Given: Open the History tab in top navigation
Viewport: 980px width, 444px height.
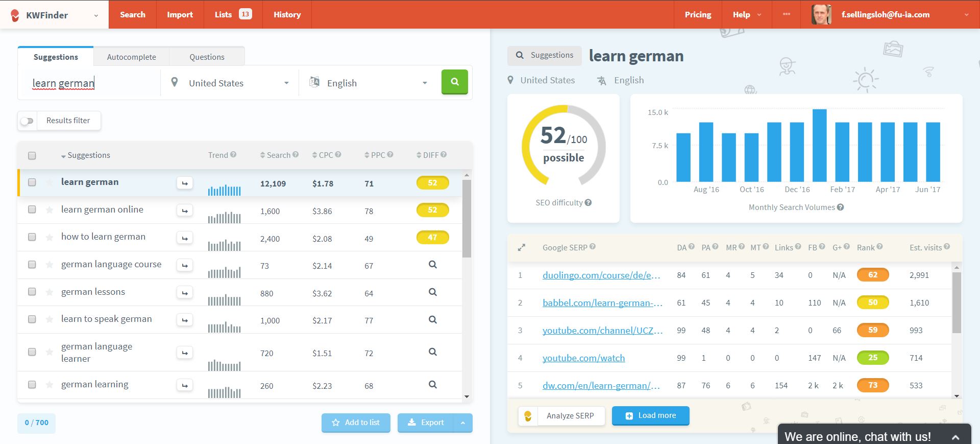Looking at the screenshot, I should click(x=287, y=14).
